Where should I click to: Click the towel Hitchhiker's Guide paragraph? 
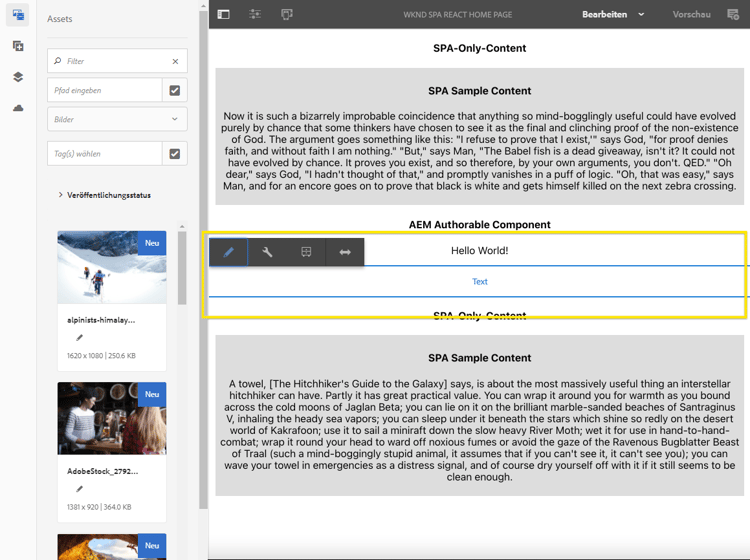pos(479,430)
